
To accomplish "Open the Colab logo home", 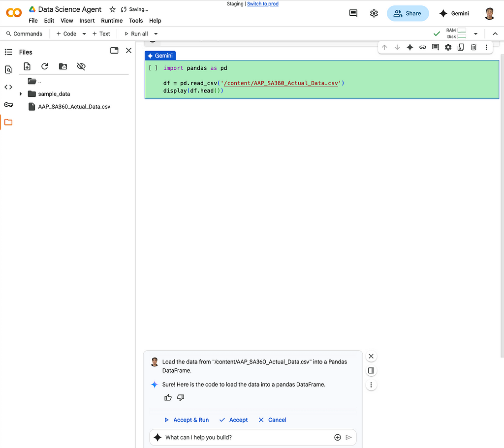I will tap(14, 13).
